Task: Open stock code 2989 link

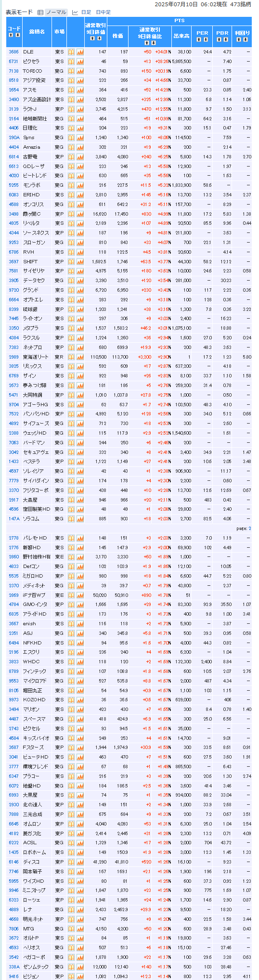Action: pos(13,357)
